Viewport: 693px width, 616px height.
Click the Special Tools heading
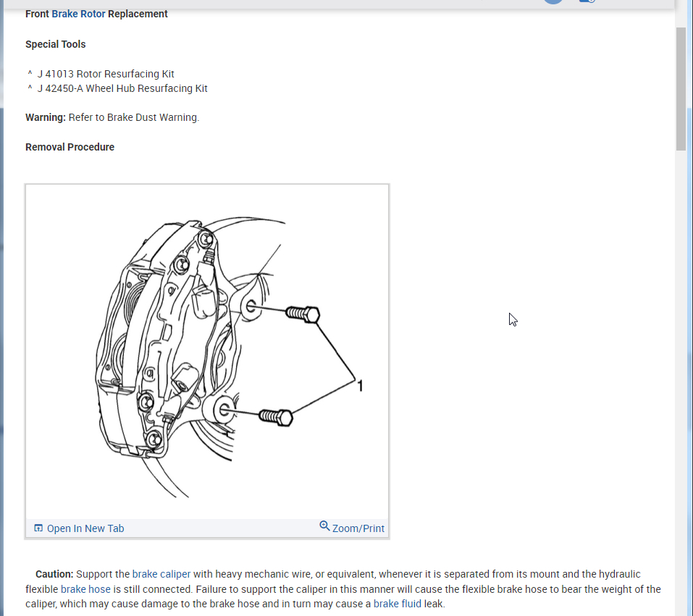tap(55, 44)
